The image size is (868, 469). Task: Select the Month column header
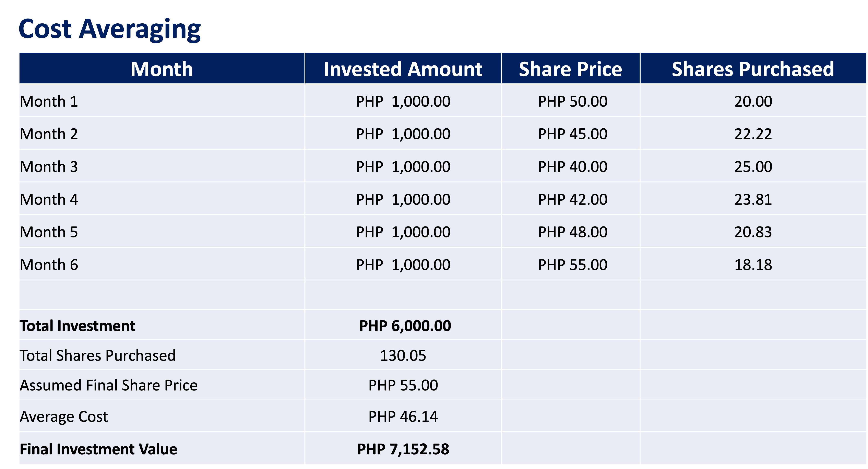[x=161, y=69]
